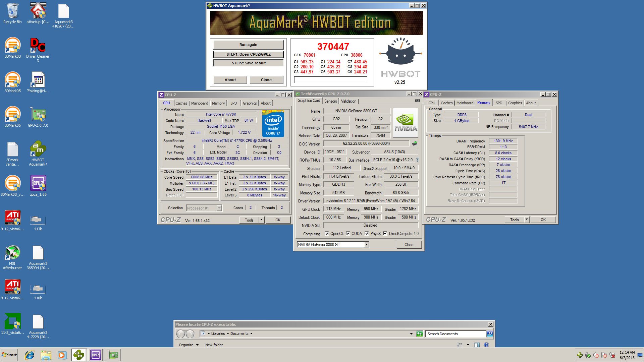The width and height of the screenshot is (644, 362).
Task: Switch to Caches tab in left CPU-Z window
Action: (x=181, y=103)
